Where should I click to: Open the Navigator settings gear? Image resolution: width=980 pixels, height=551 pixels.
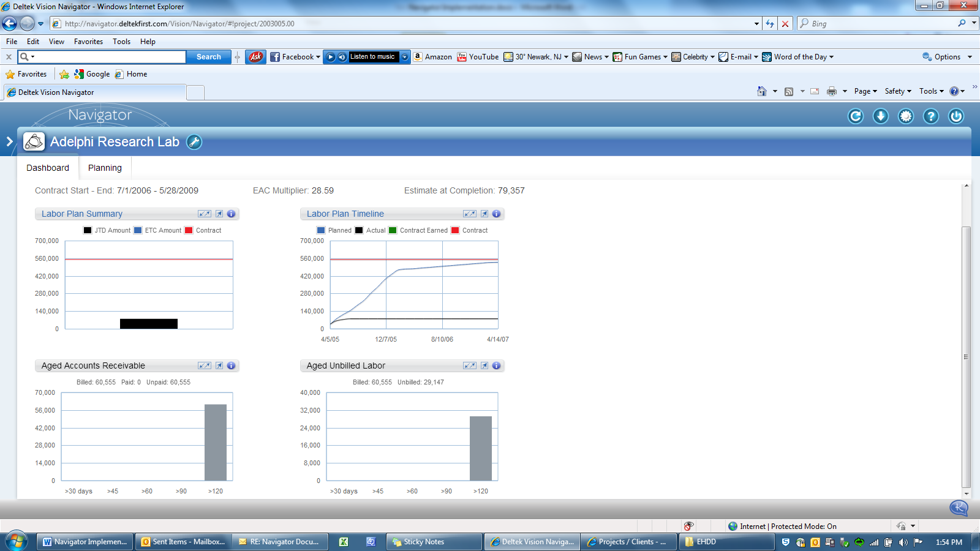click(x=906, y=116)
